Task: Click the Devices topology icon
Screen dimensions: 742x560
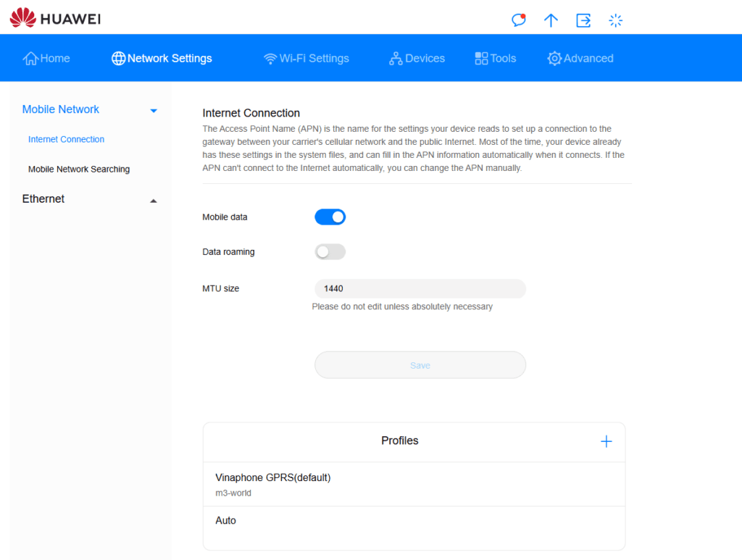Action: coord(396,59)
